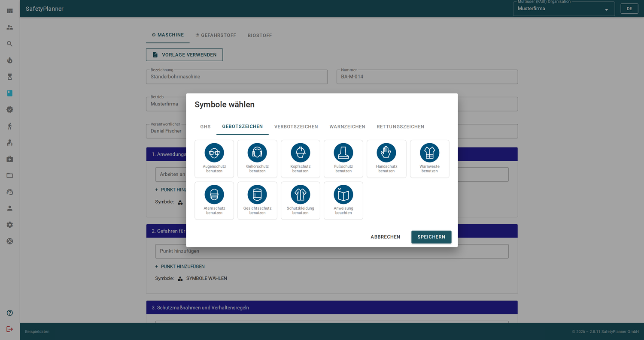
Task: Select the Atemschutz benutzen symbol
Action: (214, 201)
